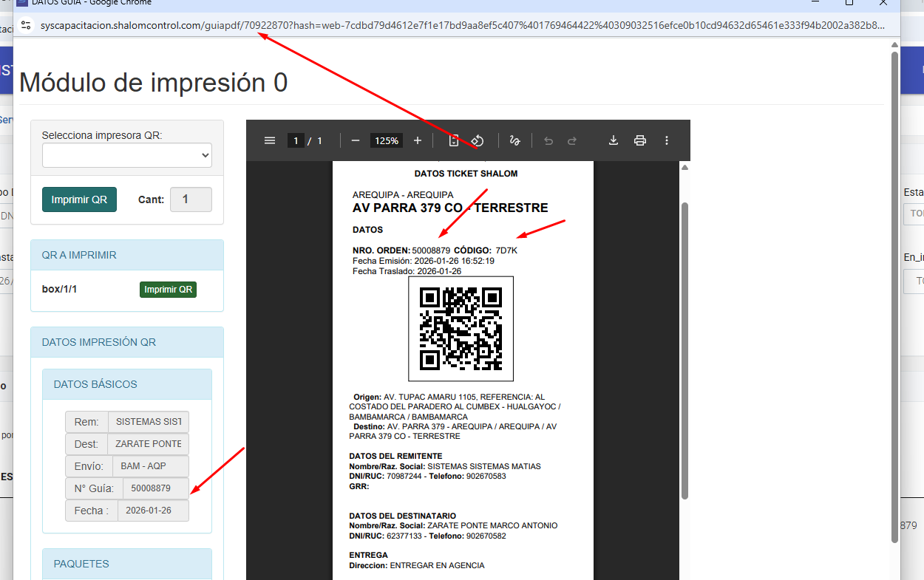Rotate the PDF counterclockwise

click(478, 140)
